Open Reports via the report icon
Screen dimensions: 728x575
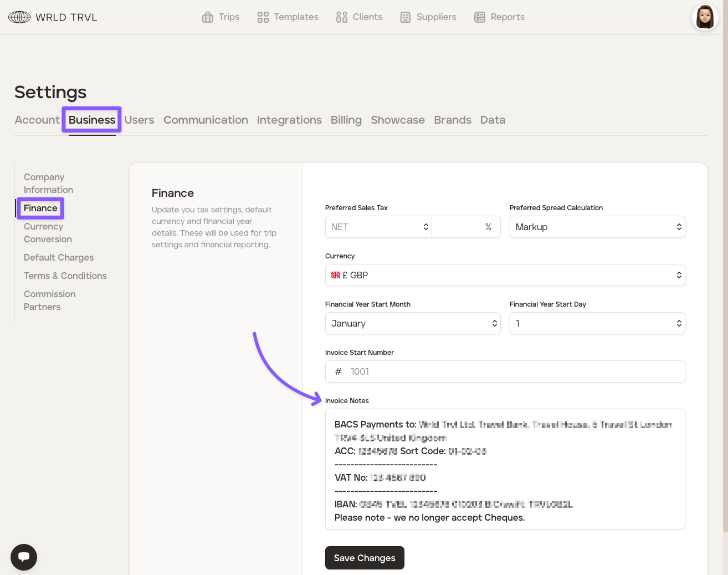coord(479,17)
